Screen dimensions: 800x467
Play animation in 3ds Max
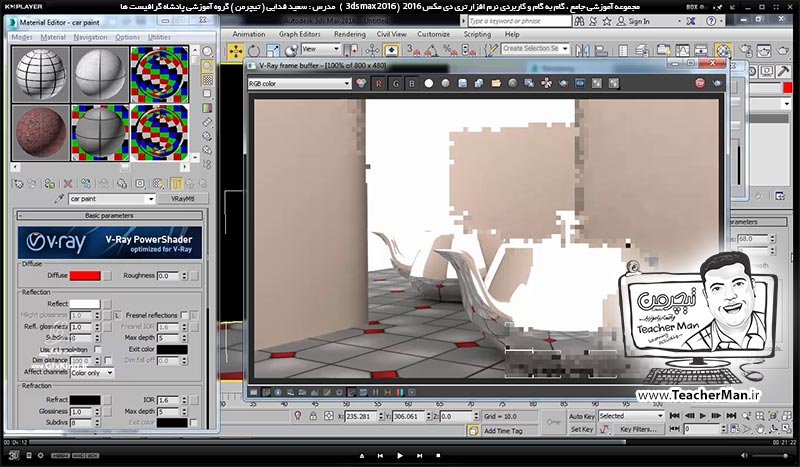(x=703, y=415)
